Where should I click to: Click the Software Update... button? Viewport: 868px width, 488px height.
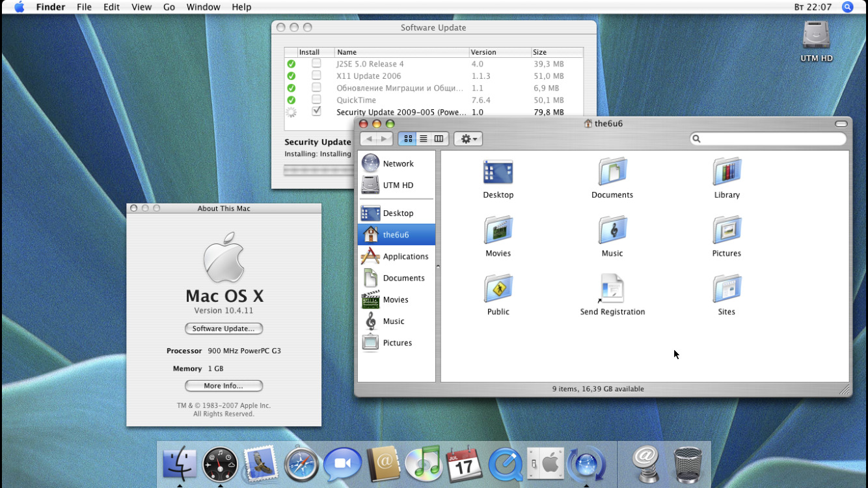pyautogui.click(x=223, y=329)
